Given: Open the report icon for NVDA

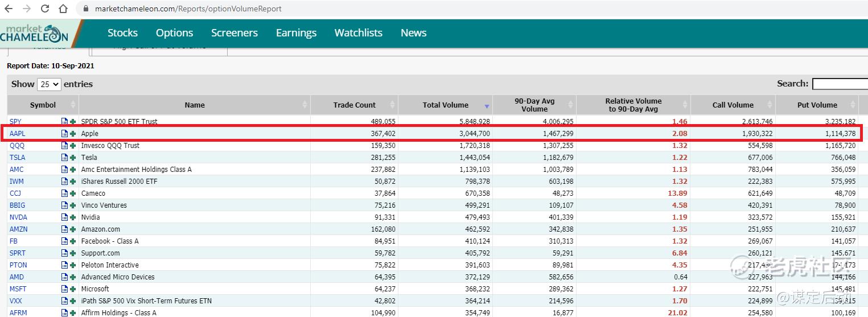Looking at the screenshot, I should click(64, 217).
